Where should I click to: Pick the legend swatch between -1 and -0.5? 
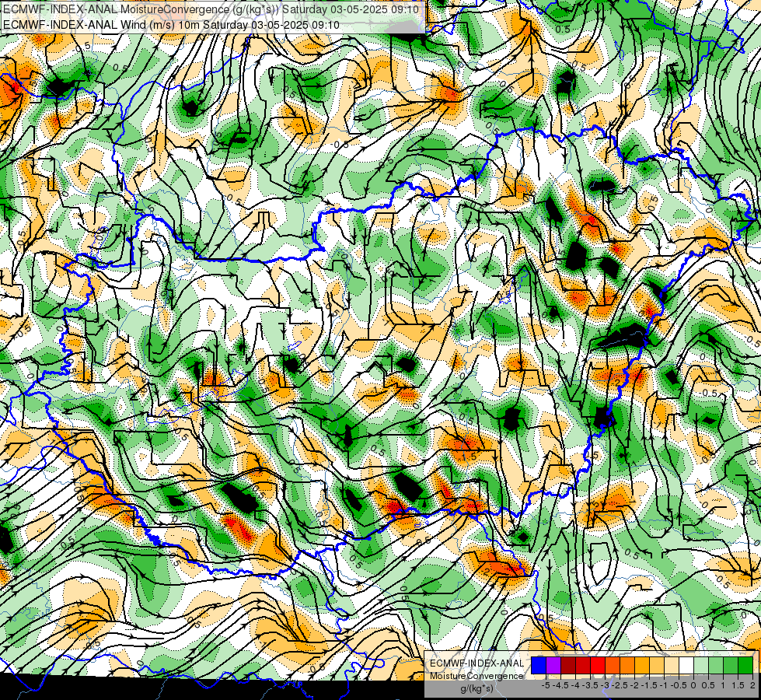(672, 665)
